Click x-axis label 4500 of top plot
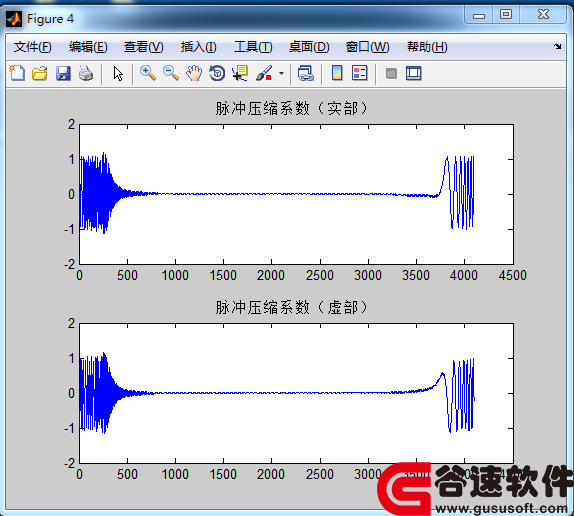The height and width of the screenshot is (516, 574). coord(512,275)
